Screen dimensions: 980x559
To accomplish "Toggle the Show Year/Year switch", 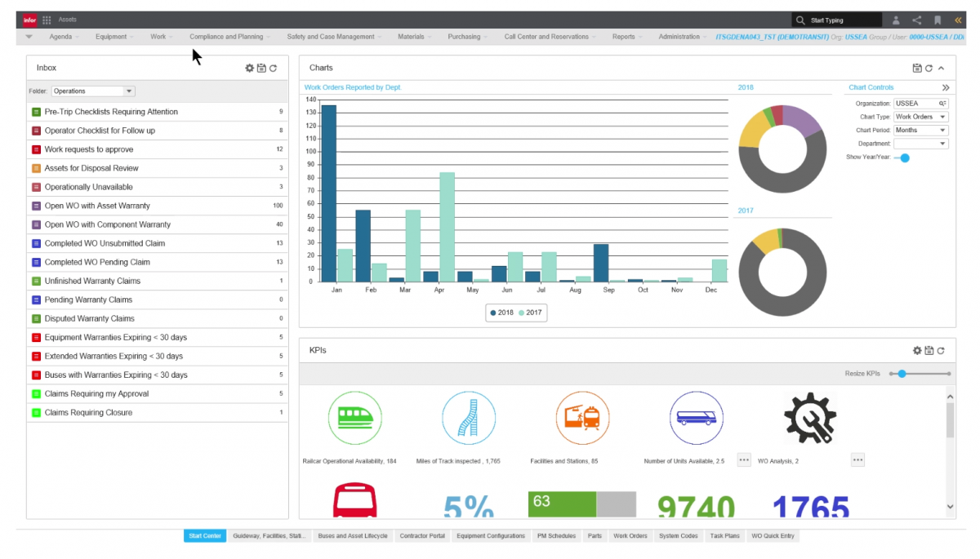I will 902,157.
